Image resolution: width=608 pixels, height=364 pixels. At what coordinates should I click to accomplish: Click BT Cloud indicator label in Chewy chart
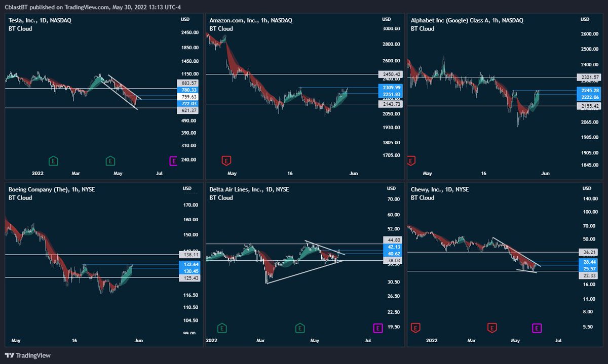coord(422,198)
